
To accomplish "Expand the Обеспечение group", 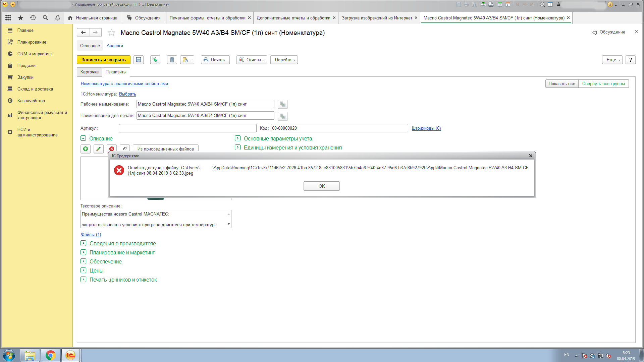I will point(84,261).
